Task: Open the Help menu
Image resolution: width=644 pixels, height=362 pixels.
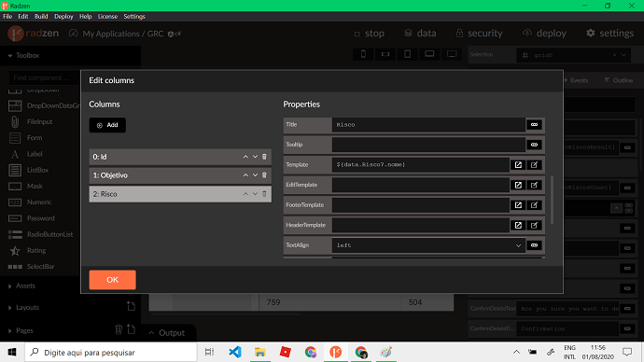Action: (86, 17)
